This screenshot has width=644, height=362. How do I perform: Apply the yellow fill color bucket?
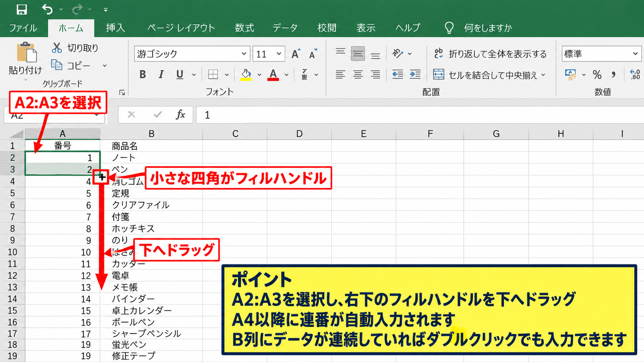[x=246, y=74]
